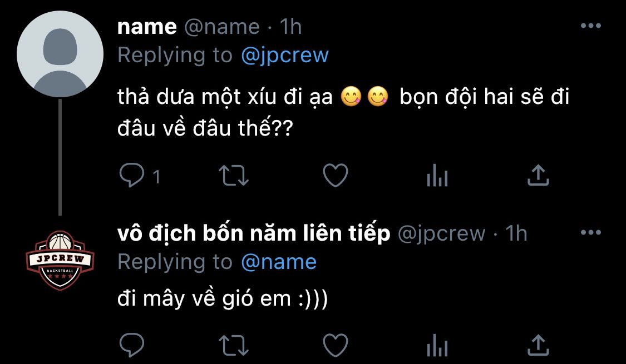
Task: Click the bold 'name' display name
Action: (x=147, y=27)
